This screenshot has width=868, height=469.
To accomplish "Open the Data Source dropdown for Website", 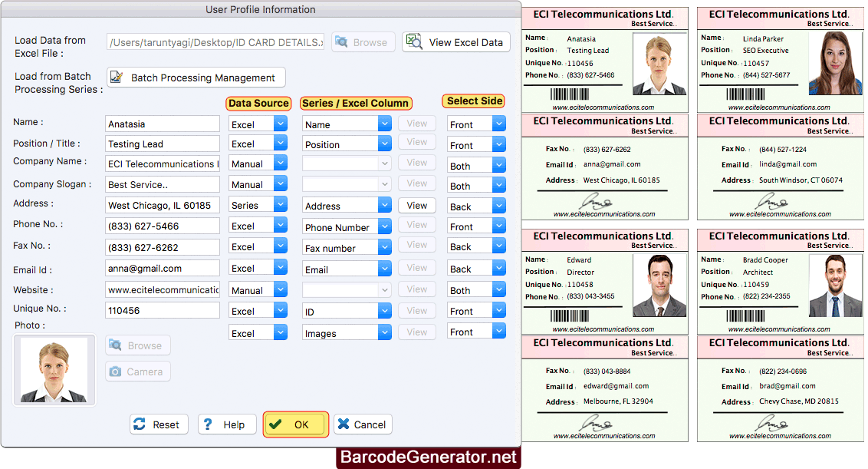I will (x=281, y=289).
